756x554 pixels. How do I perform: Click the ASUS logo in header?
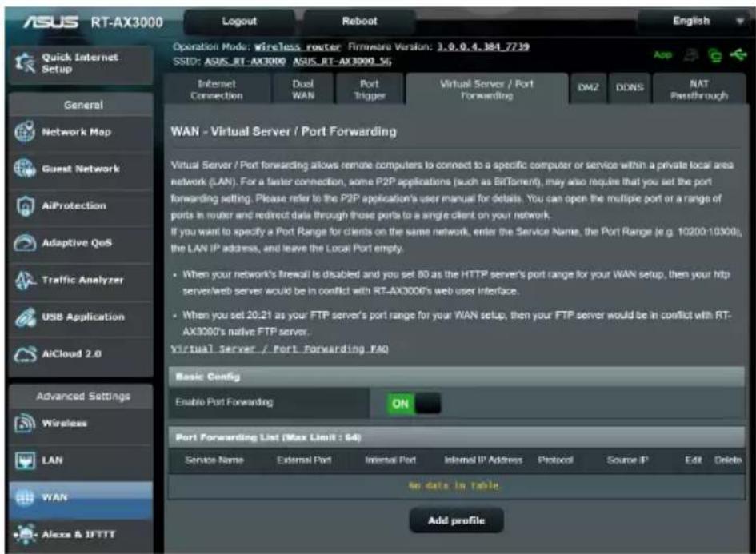pos(50,22)
